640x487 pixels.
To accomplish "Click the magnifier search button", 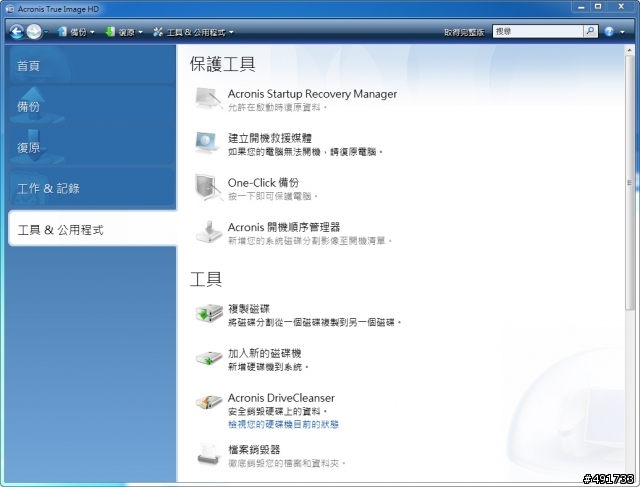I will point(590,31).
